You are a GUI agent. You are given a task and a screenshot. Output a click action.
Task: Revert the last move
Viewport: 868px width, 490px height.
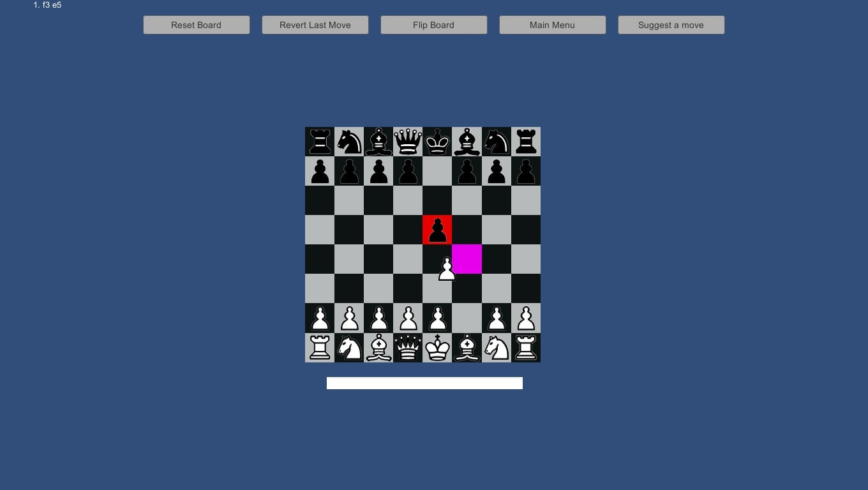click(x=315, y=25)
